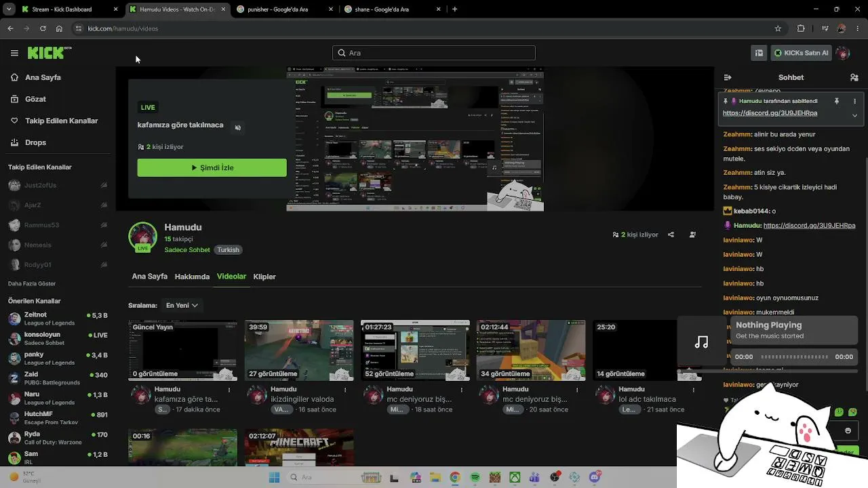Switch to channel 'Ana Sayfa' tab
The height and width of the screenshot is (488, 868).
pyautogui.click(x=149, y=277)
